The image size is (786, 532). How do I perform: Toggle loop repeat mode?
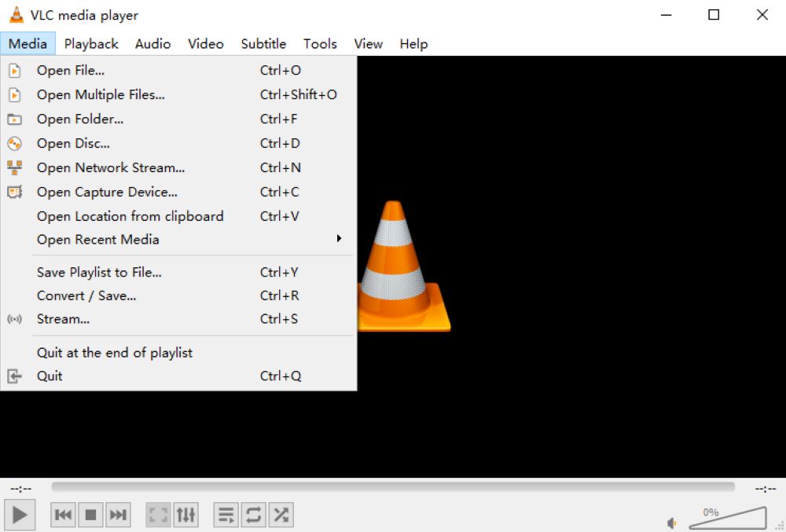(253, 515)
